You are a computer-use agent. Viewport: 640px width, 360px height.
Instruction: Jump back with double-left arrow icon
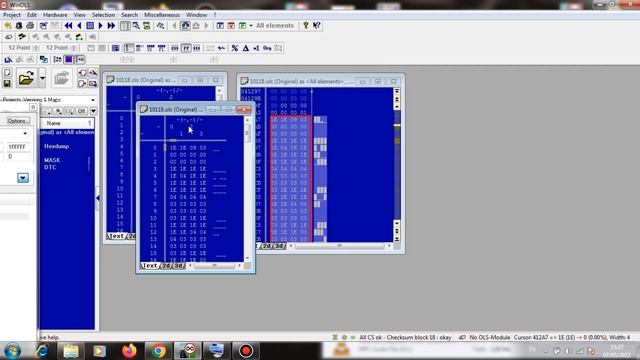(68, 25)
